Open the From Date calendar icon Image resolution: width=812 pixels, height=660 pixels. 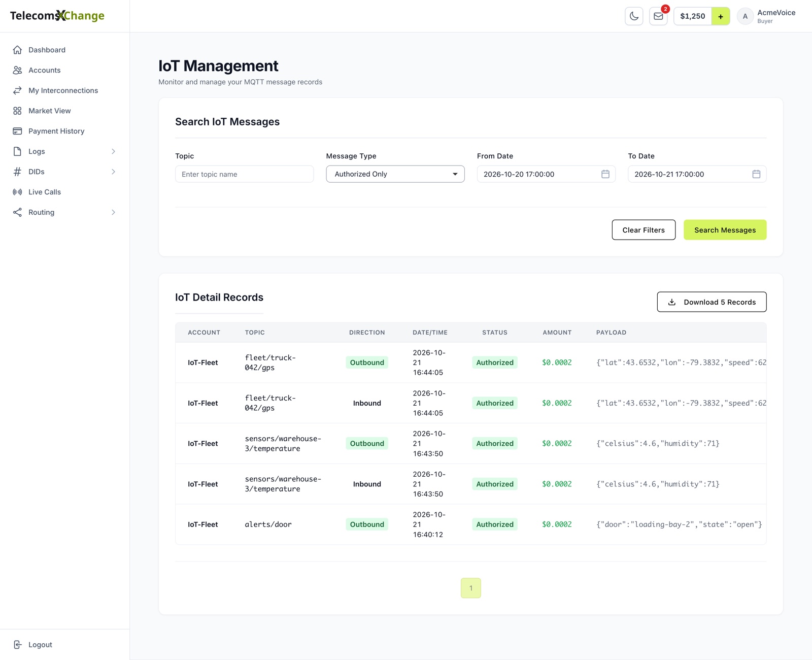coord(605,174)
